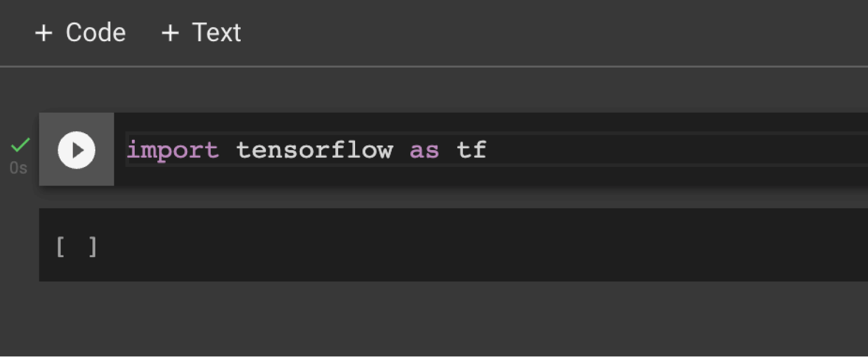The height and width of the screenshot is (357, 868).
Task: Click the left margin beside the empty cell
Action: [x=19, y=245]
